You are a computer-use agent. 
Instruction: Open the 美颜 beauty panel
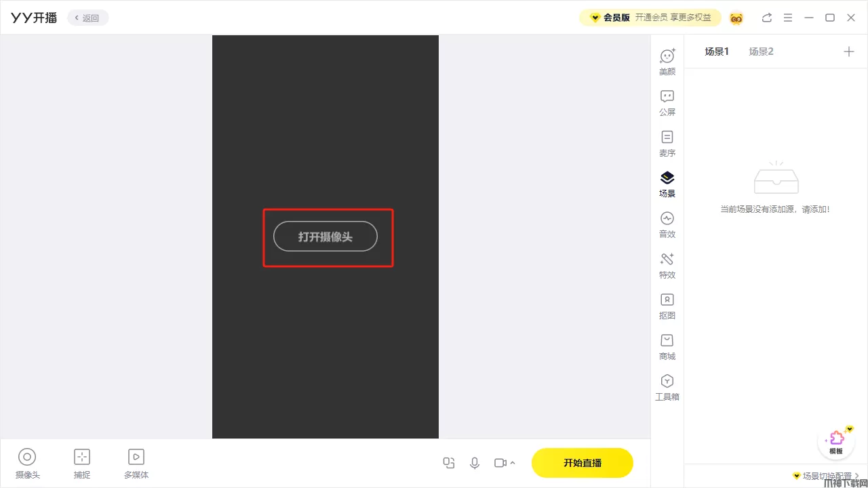(667, 62)
